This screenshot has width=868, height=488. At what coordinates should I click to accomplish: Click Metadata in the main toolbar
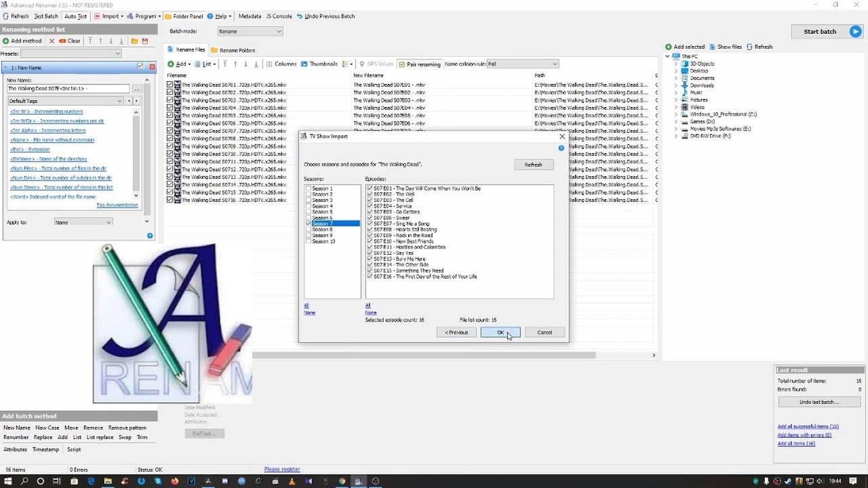(x=250, y=16)
